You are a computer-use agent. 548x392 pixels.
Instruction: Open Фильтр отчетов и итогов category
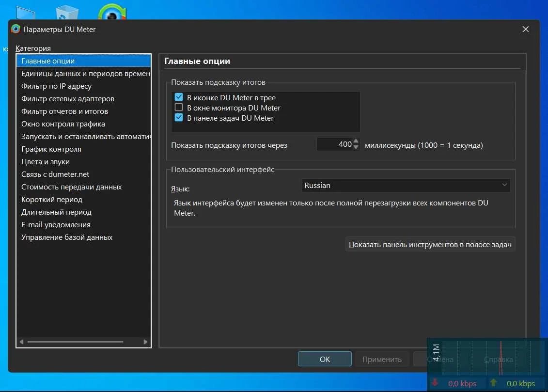[x=83, y=111]
